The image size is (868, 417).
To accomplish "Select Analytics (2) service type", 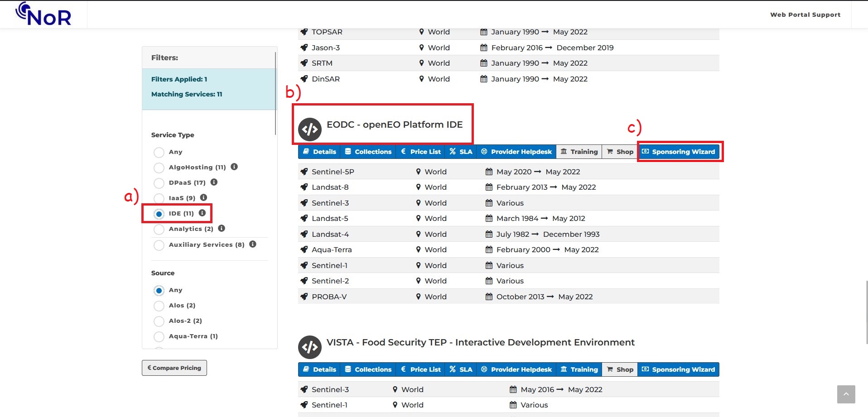I will tap(159, 230).
